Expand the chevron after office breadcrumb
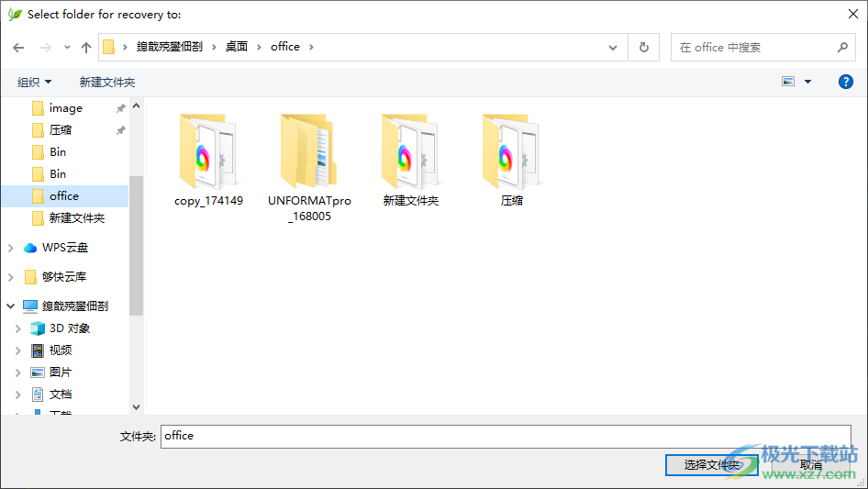868x489 pixels. (311, 47)
